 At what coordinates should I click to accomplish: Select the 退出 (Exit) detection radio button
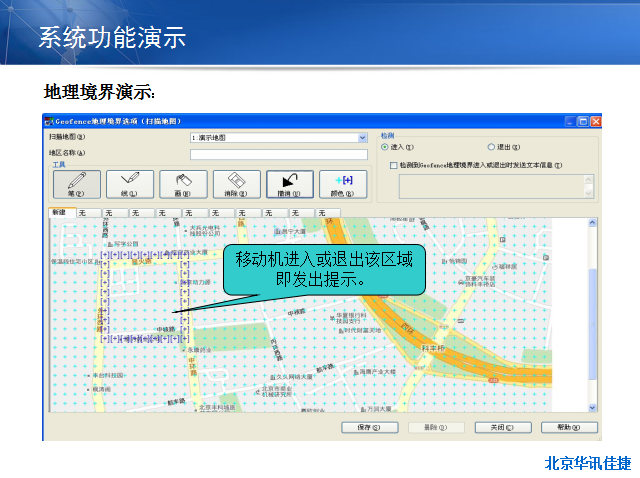tap(491, 147)
